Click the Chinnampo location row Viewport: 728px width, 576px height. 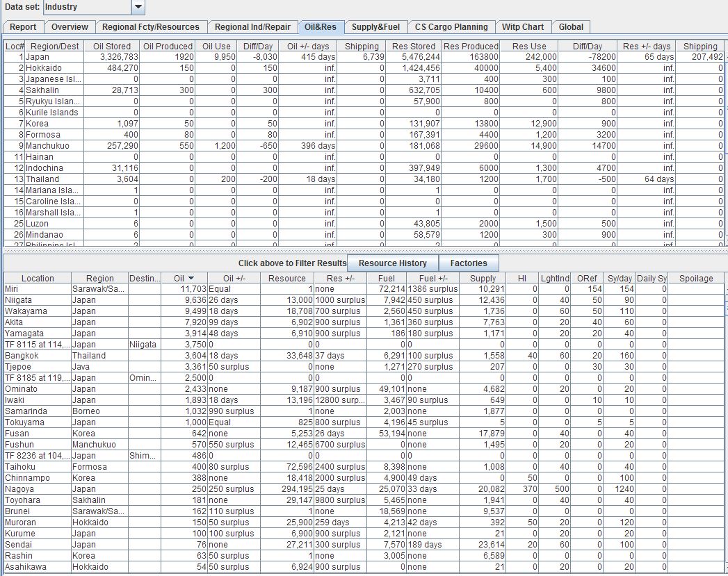click(x=364, y=478)
